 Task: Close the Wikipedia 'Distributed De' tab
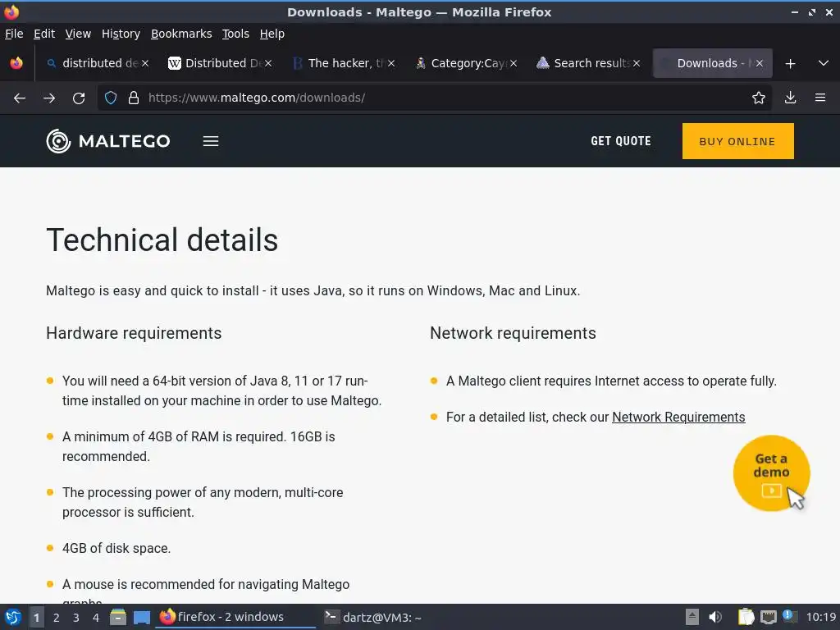click(x=268, y=63)
